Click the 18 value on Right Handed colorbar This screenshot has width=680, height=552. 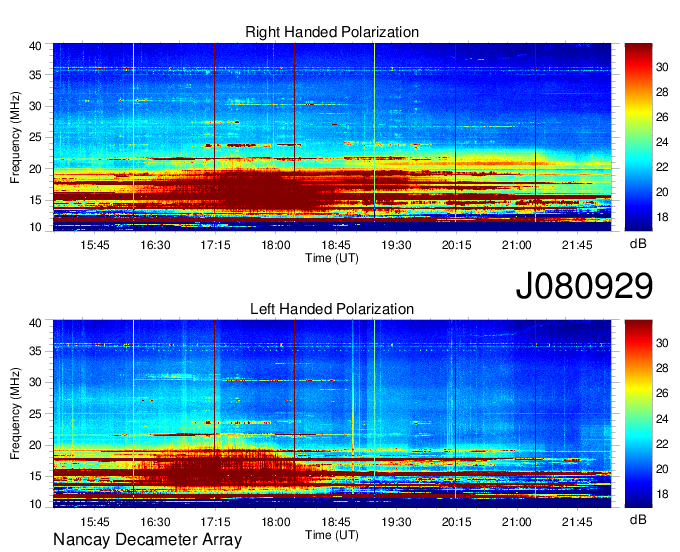pos(662,217)
